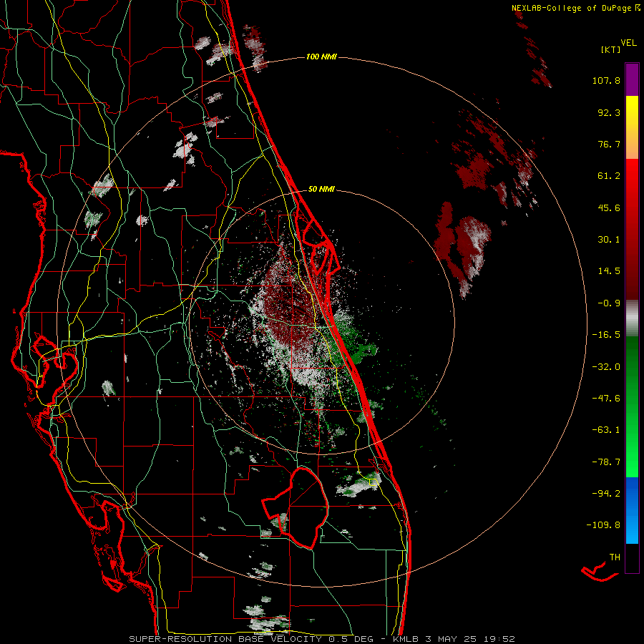644x644 pixels.
Task: Click the blue segment of the color bar
Action: (x=632, y=510)
